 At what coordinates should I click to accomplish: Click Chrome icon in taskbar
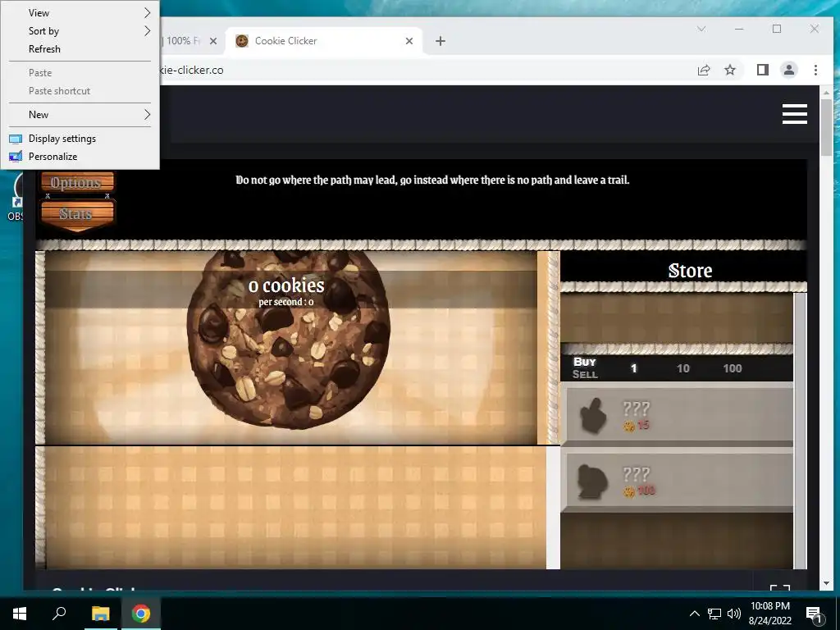141,614
